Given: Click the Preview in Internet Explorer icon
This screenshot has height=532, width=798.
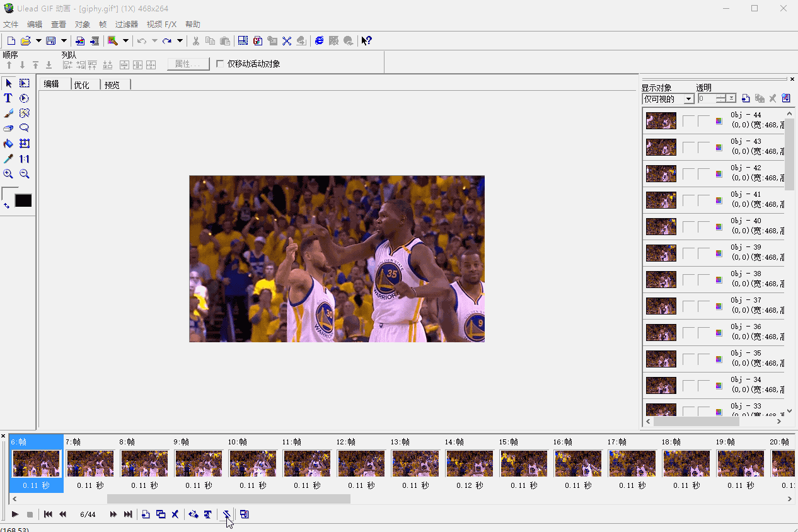Looking at the screenshot, I should pyautogui.click(x=319, y=41).
